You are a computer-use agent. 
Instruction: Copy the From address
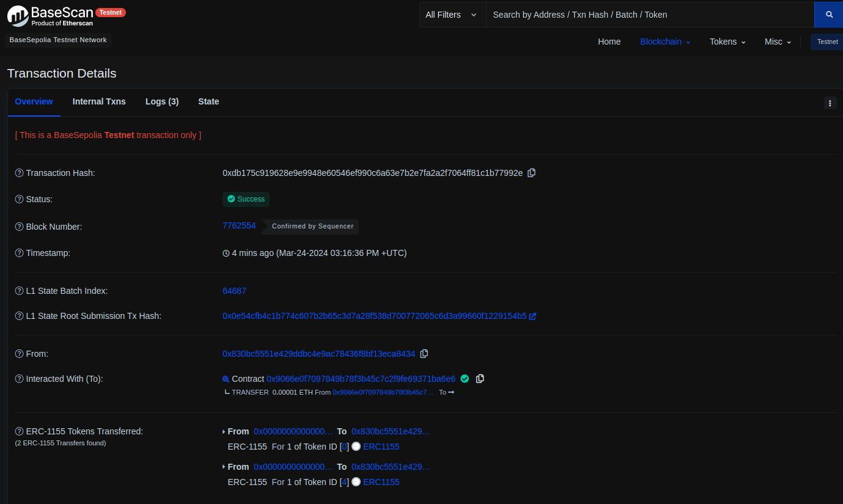point(424,354)
